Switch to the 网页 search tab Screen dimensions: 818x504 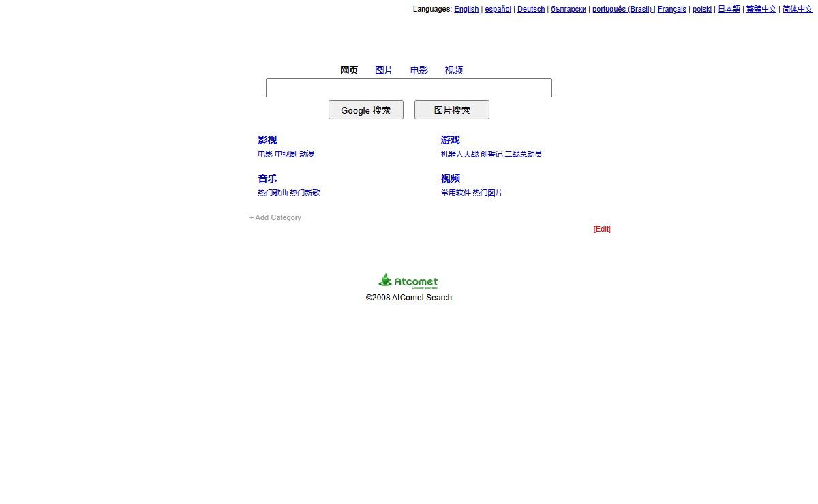pos(349,70)
